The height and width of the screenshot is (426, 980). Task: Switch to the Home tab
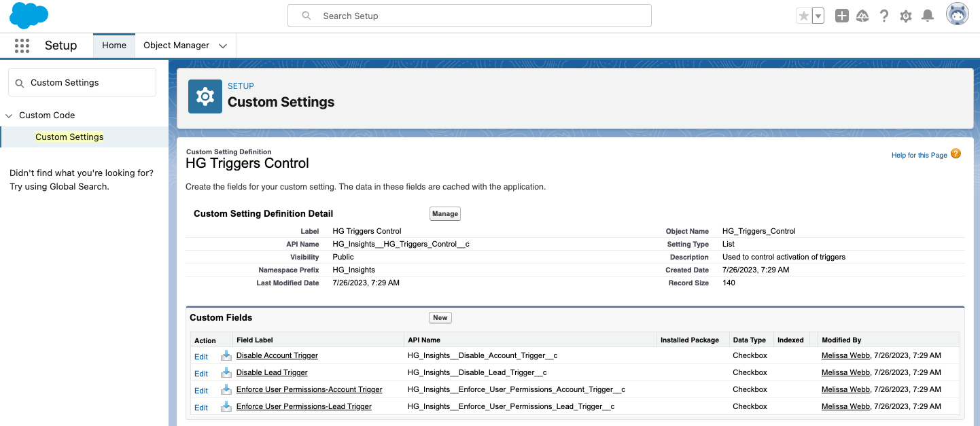point(114,46)
